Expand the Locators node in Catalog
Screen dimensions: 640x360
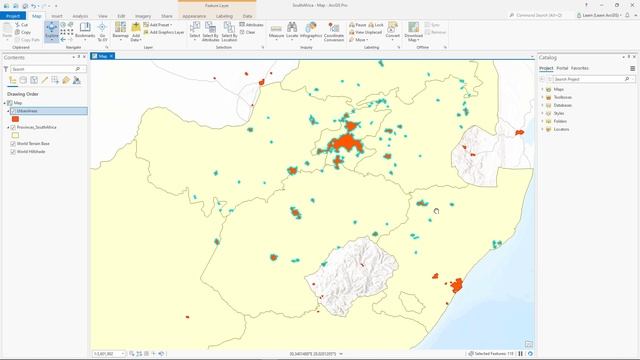[542, 129]
